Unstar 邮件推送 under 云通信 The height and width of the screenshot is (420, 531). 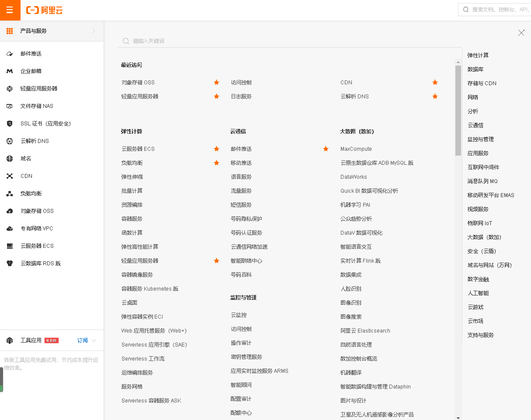pos(326,149)
